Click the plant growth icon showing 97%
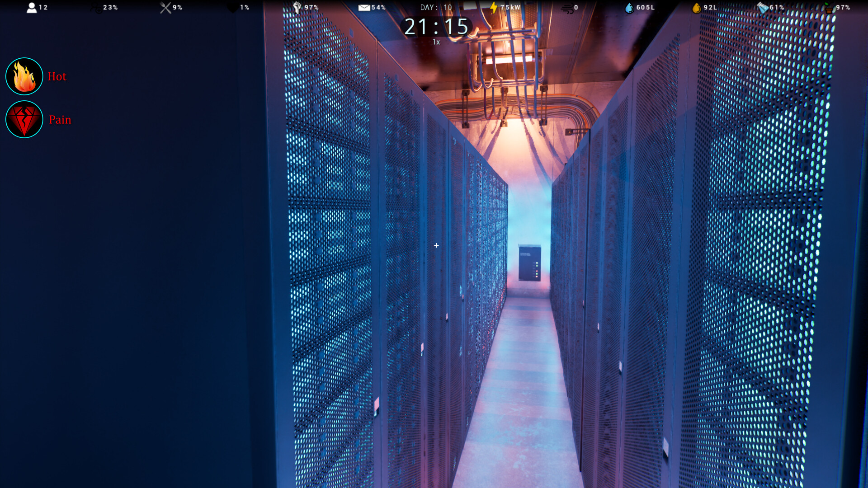The width and height of the screenshot is (868, 488). 829,7
